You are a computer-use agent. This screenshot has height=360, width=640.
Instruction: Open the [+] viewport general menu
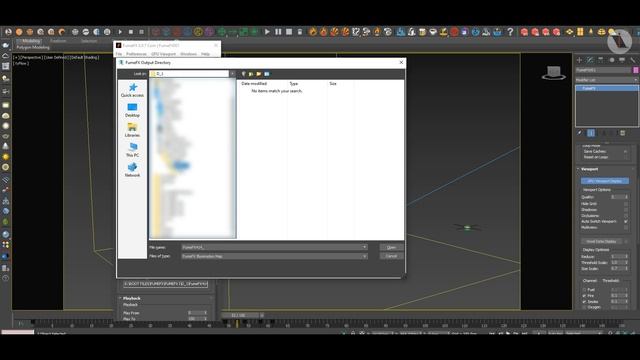coord(16,58)
